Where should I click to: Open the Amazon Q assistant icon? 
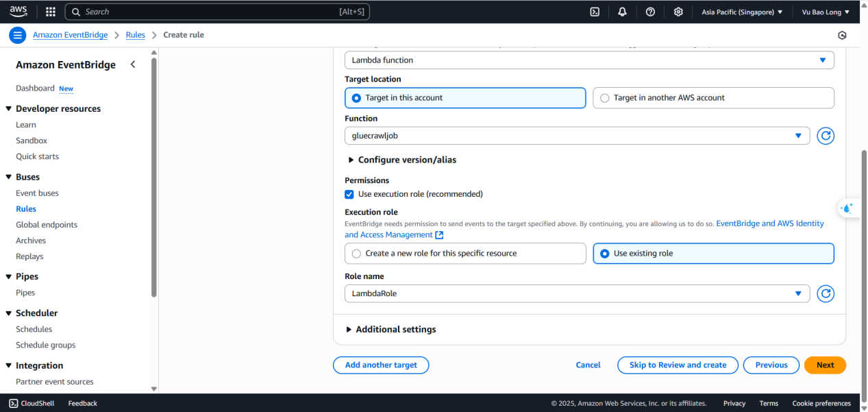pos(847,208)
